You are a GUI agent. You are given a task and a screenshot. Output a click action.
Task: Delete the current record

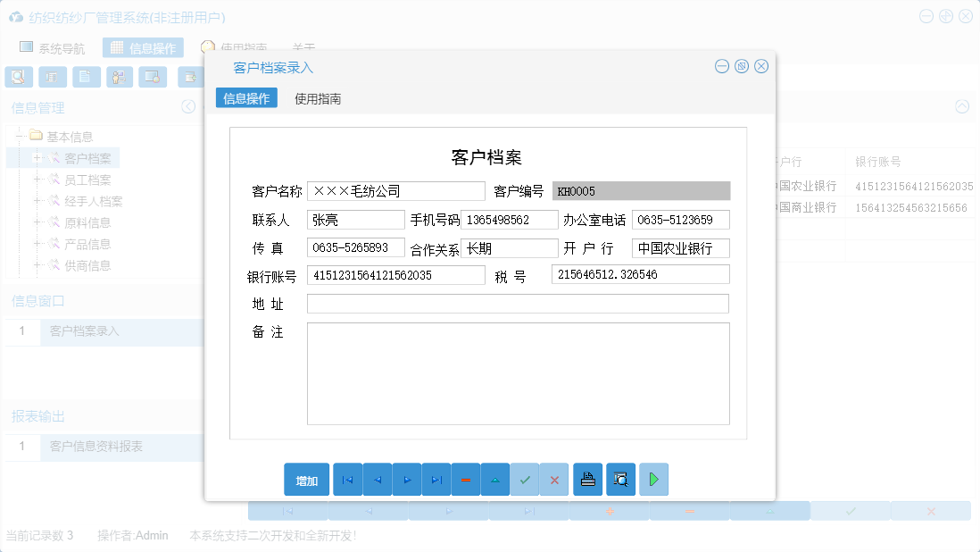pyautogui.click(x=466, y=480)
